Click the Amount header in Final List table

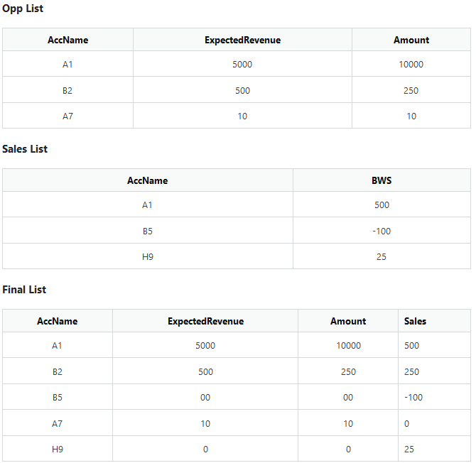pos(348,321)
